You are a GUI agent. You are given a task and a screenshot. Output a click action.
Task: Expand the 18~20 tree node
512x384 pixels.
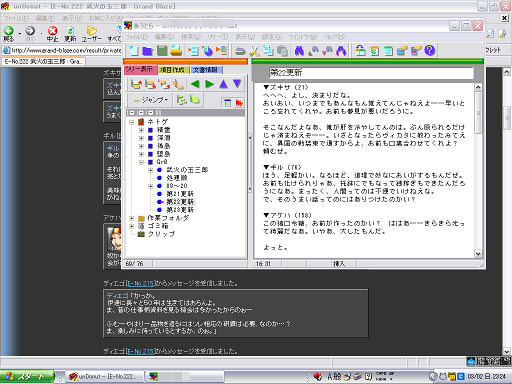click(x=150, y=186)
